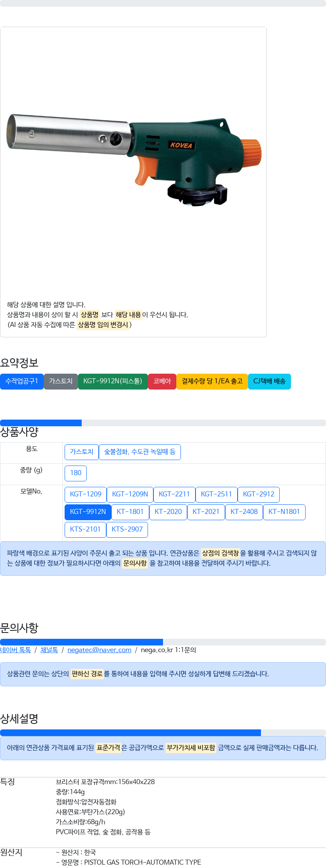Click the 상세설명 progress bar
326x868 pixels.
click(x=163, y=733)
